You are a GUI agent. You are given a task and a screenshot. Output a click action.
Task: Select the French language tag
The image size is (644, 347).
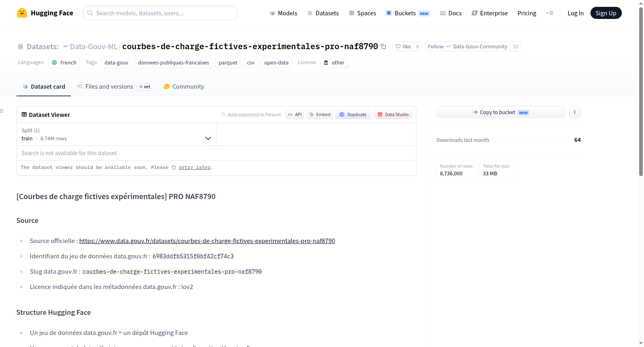click(x=64, y=62)
